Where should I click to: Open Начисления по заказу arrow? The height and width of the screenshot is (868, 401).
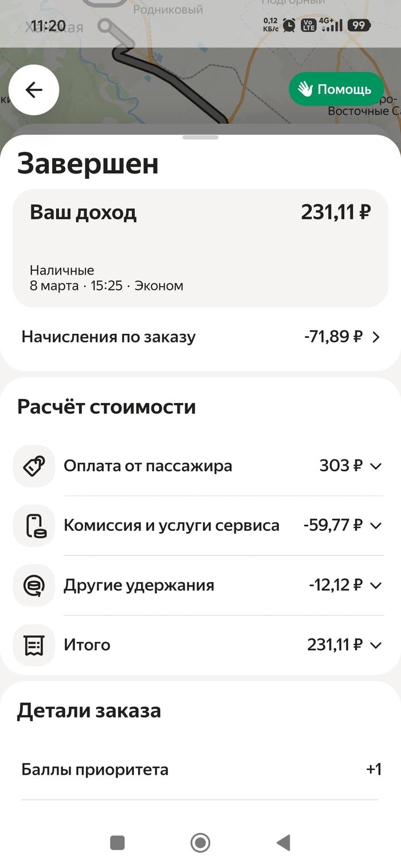[376, 337]
